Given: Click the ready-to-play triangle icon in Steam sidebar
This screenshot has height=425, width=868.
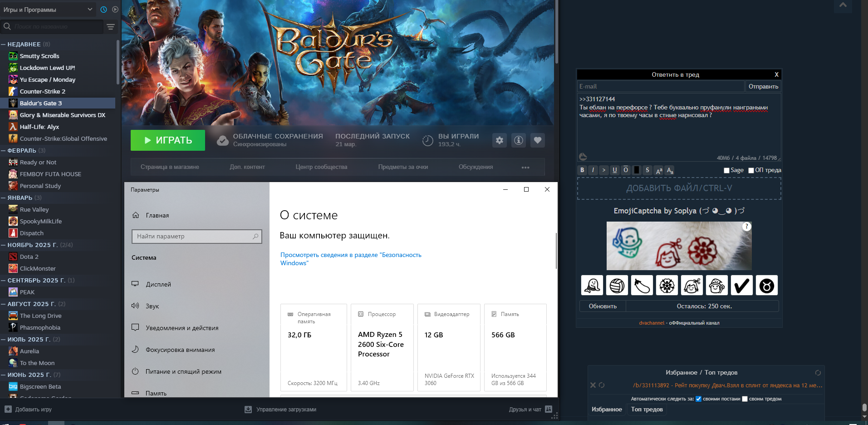Looking at the screenshot, I should [115, 10].
